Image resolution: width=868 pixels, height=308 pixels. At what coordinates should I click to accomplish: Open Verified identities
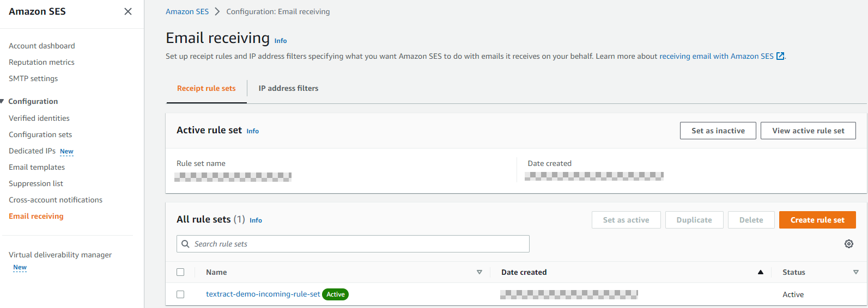pyautogui.click(x=39, y=118)
